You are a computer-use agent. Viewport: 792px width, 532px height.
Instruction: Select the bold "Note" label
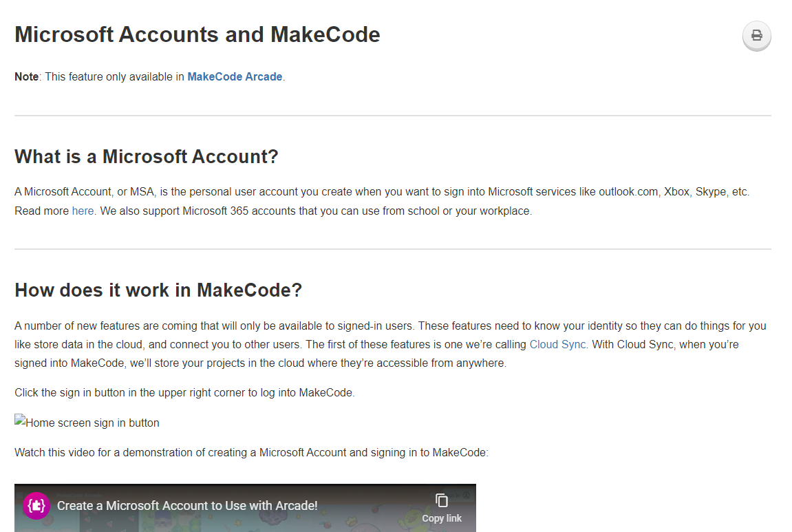[x=26, y=76]
